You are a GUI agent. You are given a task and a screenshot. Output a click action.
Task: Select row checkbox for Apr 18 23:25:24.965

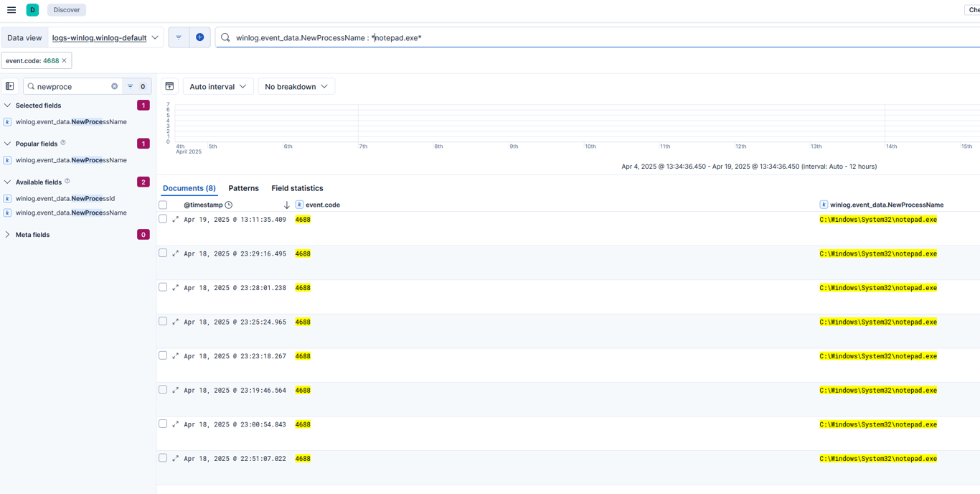coord(163,321)
